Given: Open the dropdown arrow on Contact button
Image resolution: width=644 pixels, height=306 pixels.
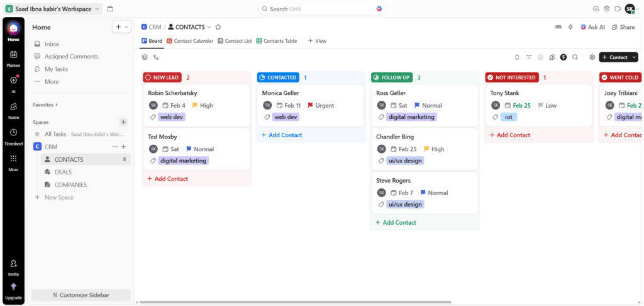Looking at the screenshot, I should click(x=634, y=57).
